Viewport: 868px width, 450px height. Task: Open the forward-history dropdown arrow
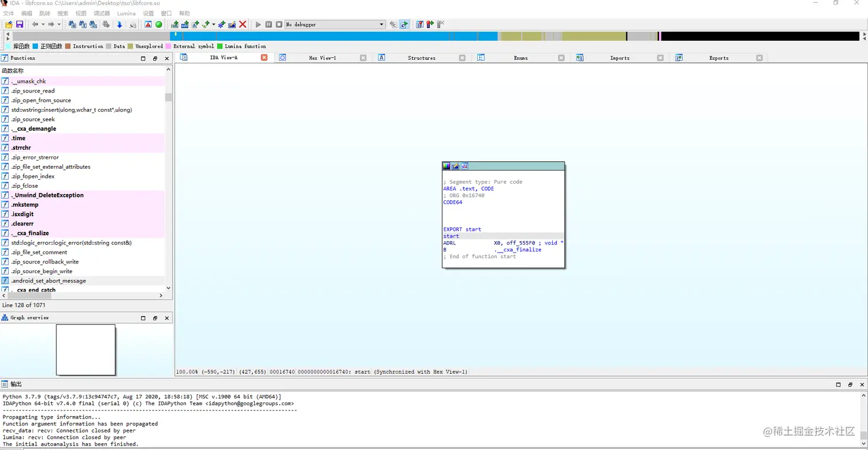(x=59, y=24)
